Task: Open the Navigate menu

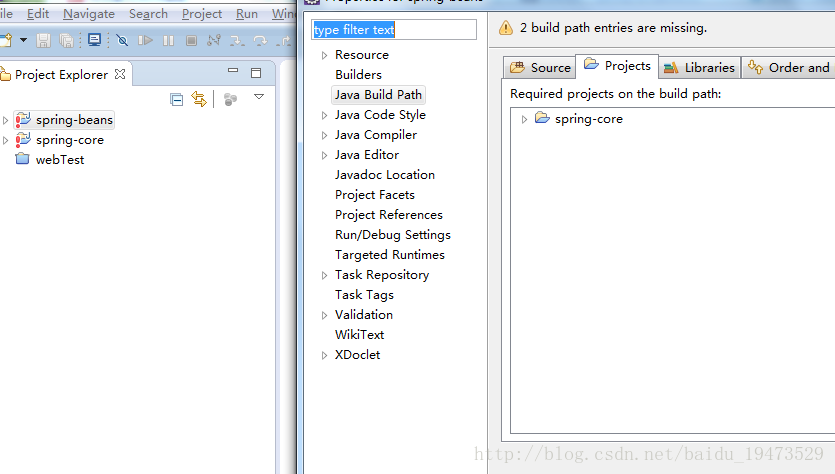Action: (89, 13)
